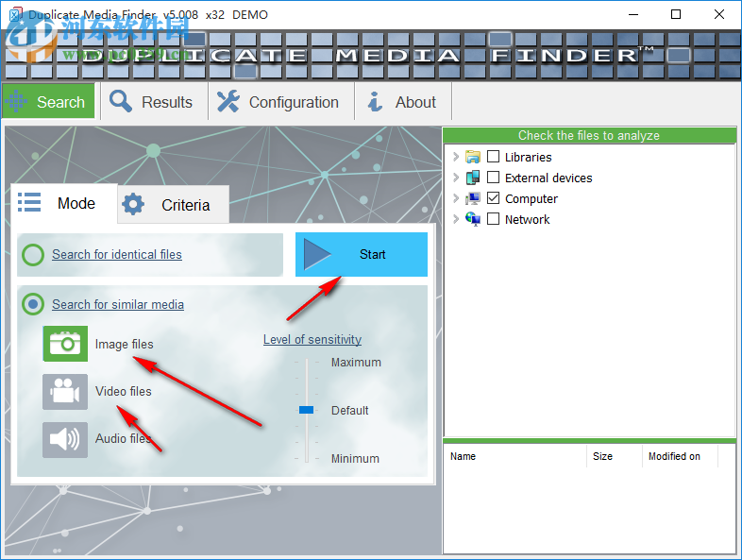Check the External devices checkbox
This screenshot has height=560, width=742.
pyautogui.click(x=493, y=177)
